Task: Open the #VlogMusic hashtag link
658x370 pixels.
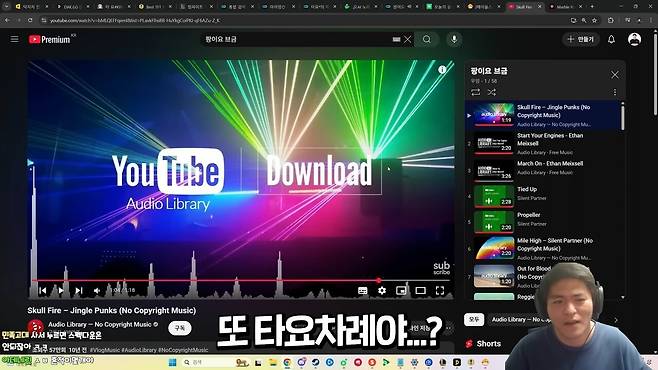Action: click(105, 349)
